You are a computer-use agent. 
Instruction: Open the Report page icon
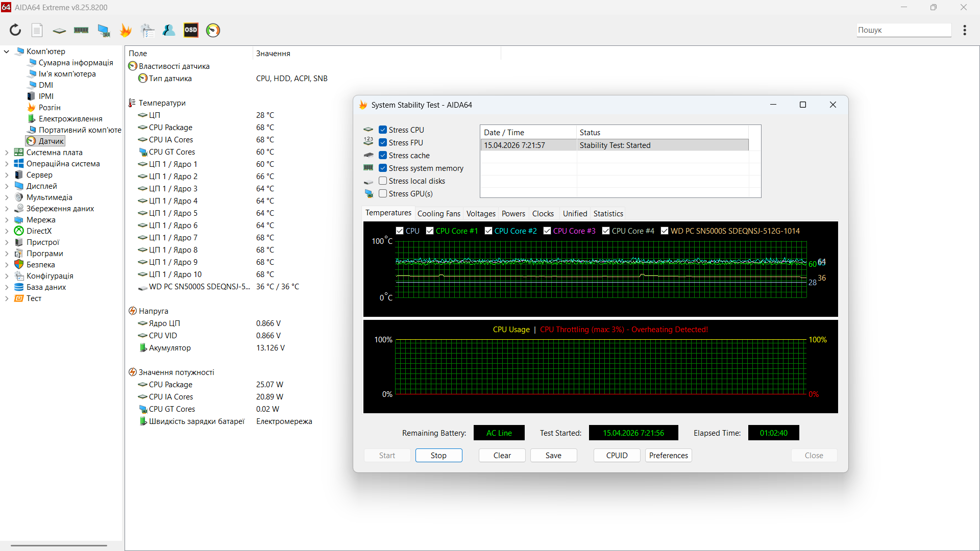[37, 30]
